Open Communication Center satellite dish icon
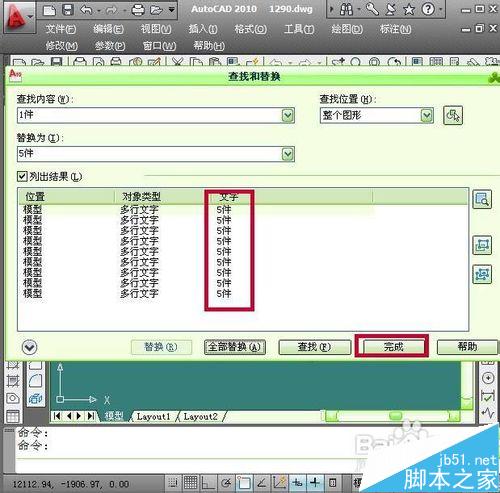The image size is (500, 493). 390,9
